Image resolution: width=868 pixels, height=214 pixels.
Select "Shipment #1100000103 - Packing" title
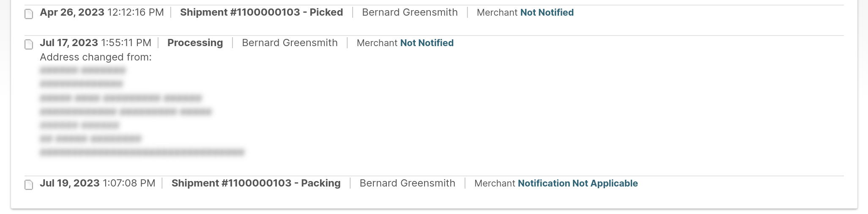[256, 184]
